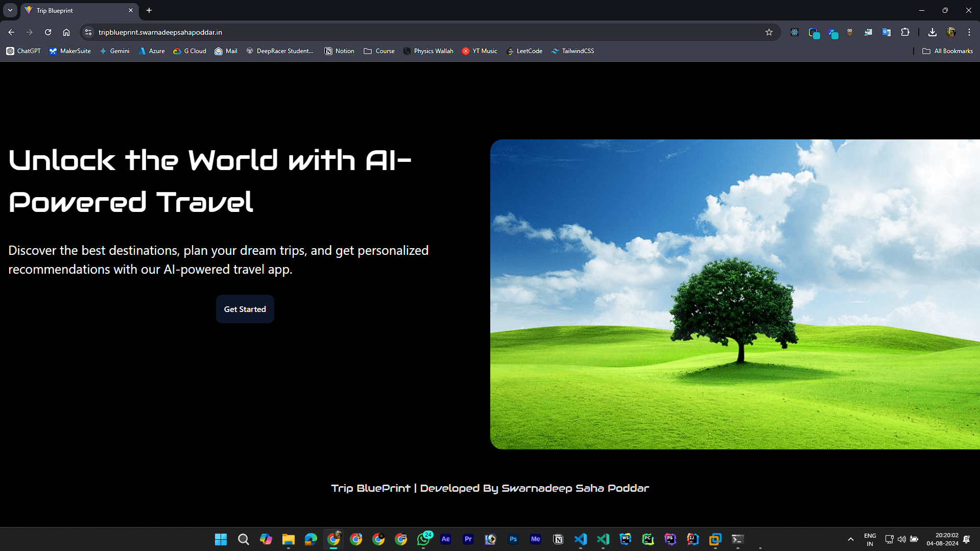980x551 pixels.
Task: Open the Gemini bookmark
Action: pos(115,51)
